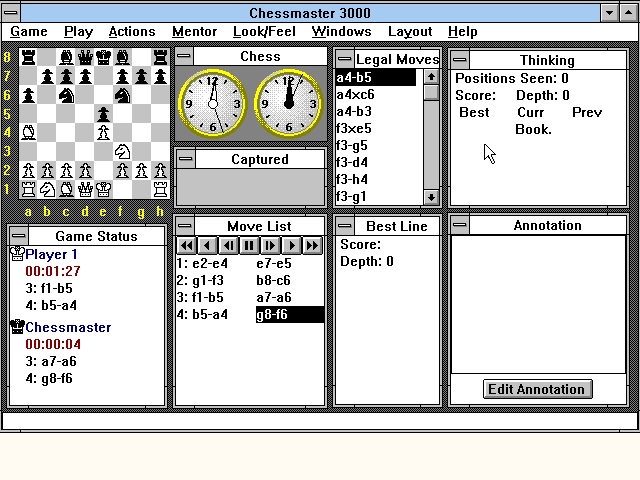Viewport: 640px width, 480px height.
Task: Select legal move f3-h4
Action: 376,180
